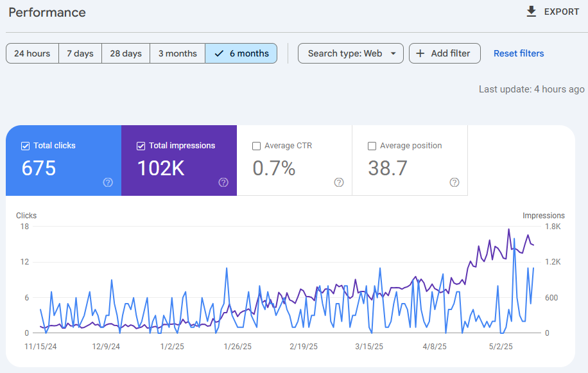Image resolution: width=588 pixels, height=373 pixels.
Task: Click the plus icon inside Add filter
Action: coord(420,53)
